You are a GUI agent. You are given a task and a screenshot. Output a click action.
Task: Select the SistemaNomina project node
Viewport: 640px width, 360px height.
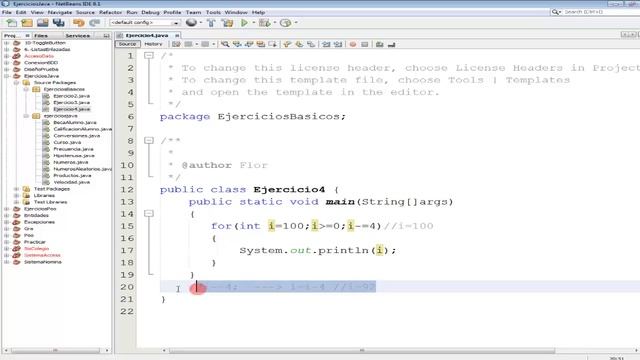click(x=42, y=262)
